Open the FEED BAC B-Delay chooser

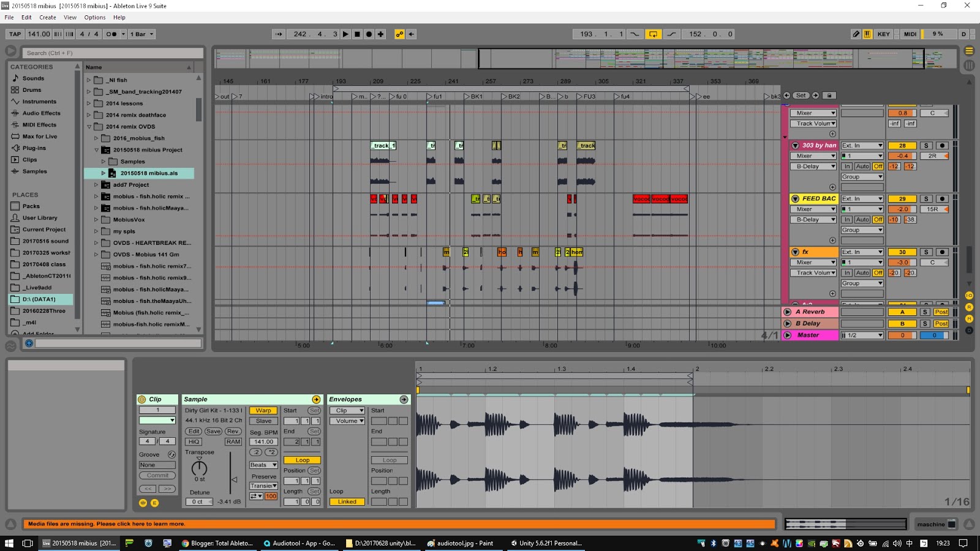click(813, 220)
